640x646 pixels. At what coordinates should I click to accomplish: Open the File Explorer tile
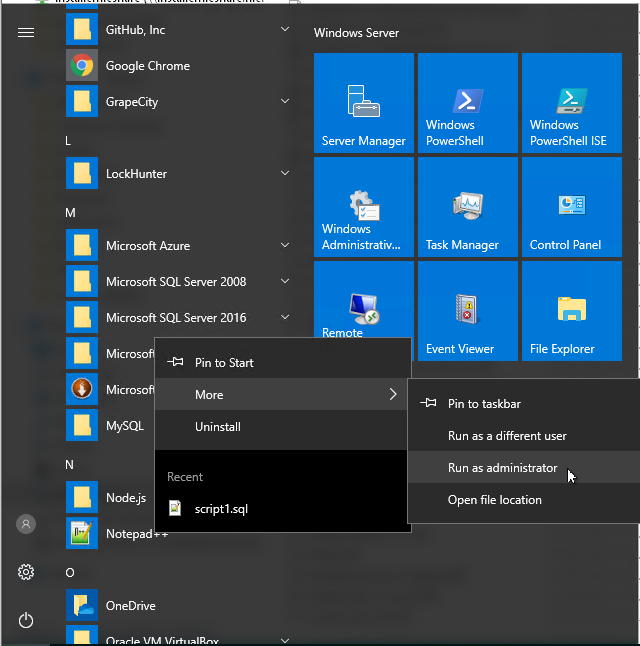tap(572, 311)
